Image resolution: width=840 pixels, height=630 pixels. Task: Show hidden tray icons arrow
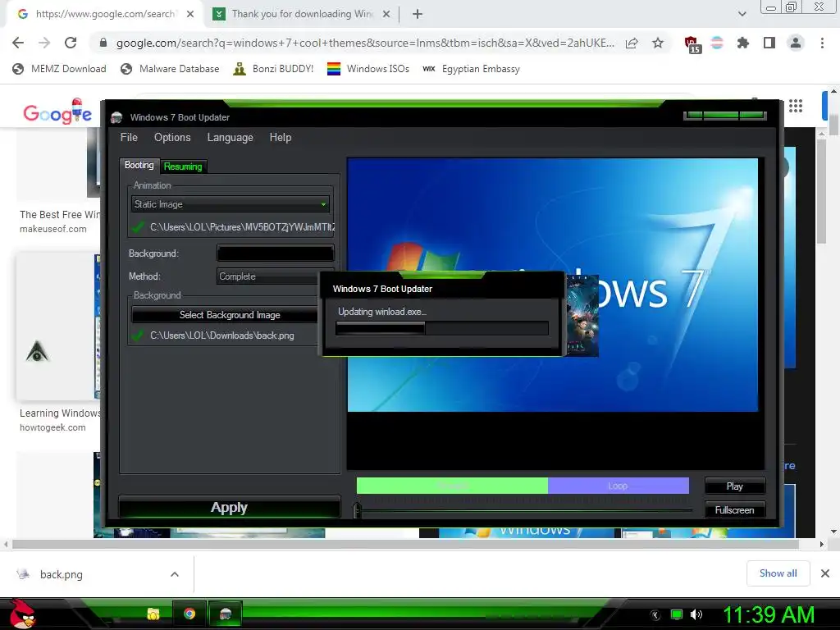pyautogui.click(x=655, y=614)
